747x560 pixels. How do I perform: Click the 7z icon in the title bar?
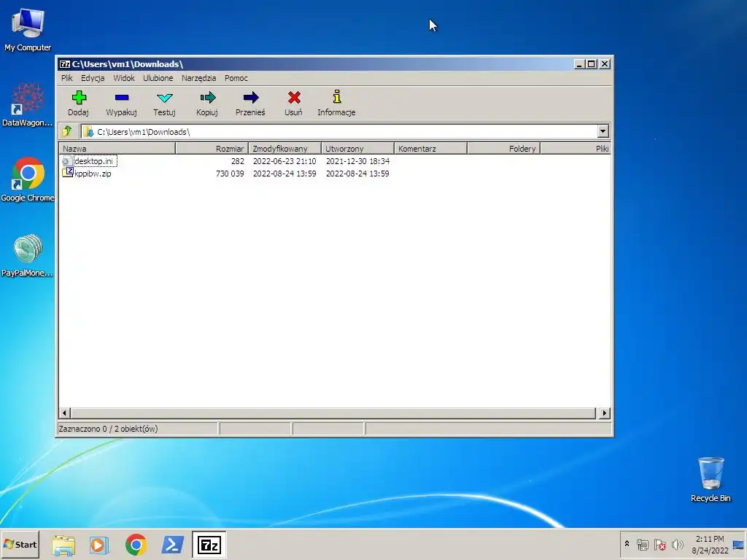point(65,64)
